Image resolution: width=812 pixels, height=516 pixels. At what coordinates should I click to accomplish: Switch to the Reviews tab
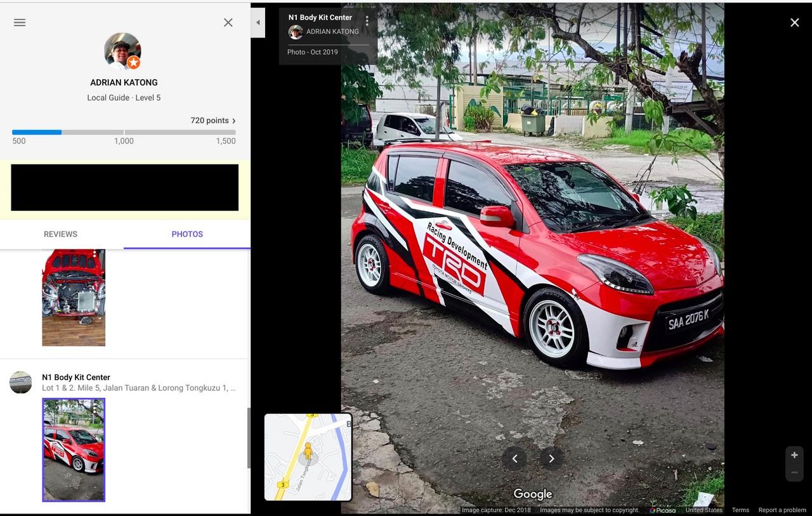coord(61,234)
